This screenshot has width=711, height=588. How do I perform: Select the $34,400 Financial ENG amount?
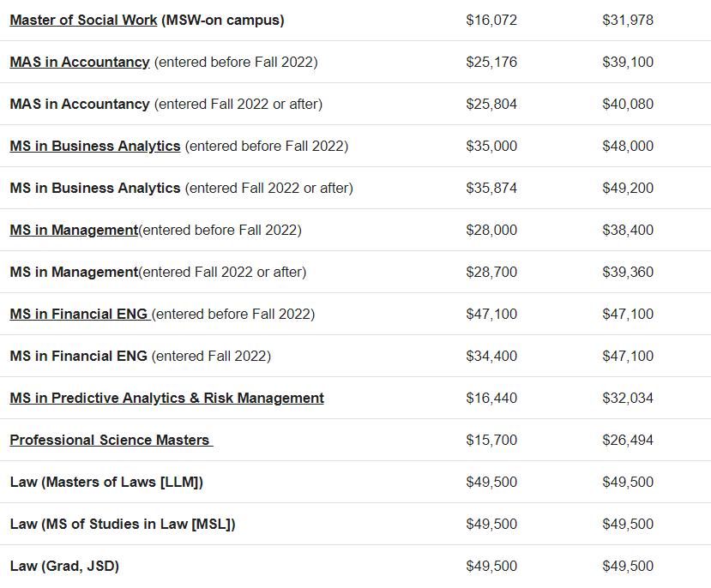coord(491,356)
